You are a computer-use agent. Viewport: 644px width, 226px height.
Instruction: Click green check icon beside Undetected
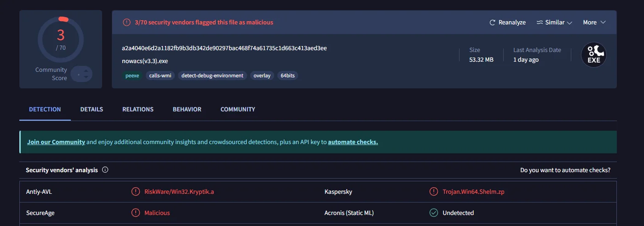click(x=433, y=213)
